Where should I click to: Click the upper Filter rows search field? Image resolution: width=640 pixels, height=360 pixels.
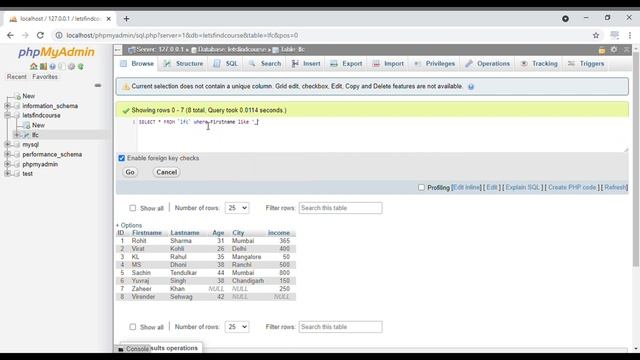[340, 208]
